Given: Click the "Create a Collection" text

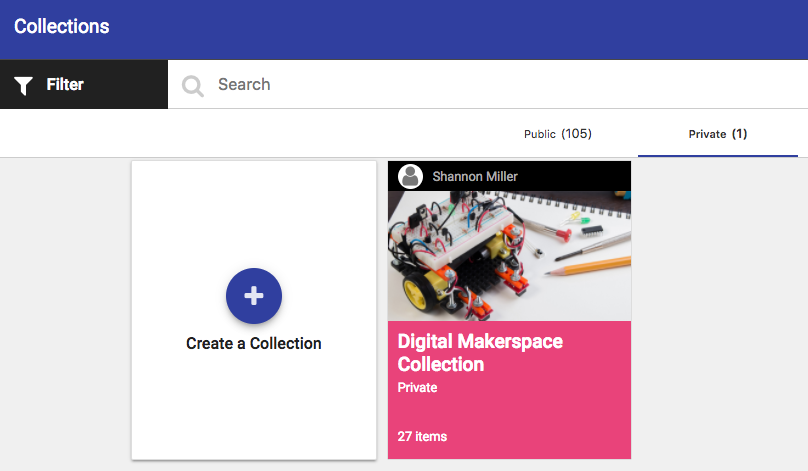Looking at the screenshot, I should point(254,344).
